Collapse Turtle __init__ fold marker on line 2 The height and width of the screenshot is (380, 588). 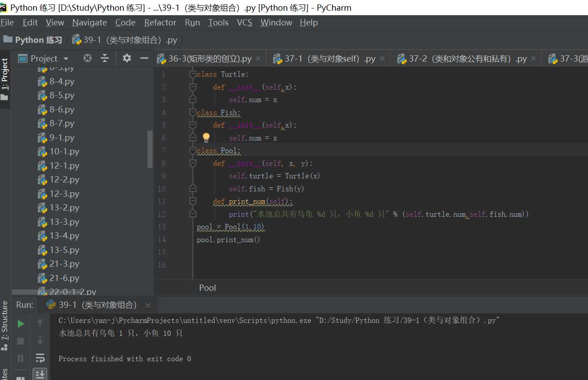(x=192, y=87)
